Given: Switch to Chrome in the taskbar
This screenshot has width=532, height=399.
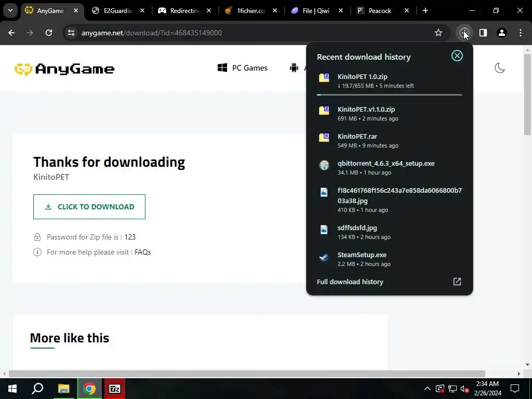Looking at the screenshot, I should click(x=89, y=389).
